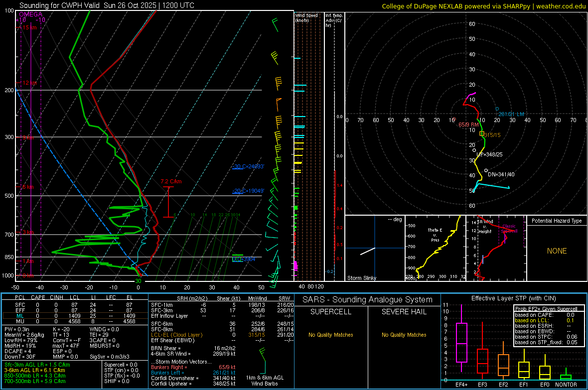The height and width of the screenshot is (390, 588).
Task: Click the Supercell = 0.0 value
Action: point(121,365)
